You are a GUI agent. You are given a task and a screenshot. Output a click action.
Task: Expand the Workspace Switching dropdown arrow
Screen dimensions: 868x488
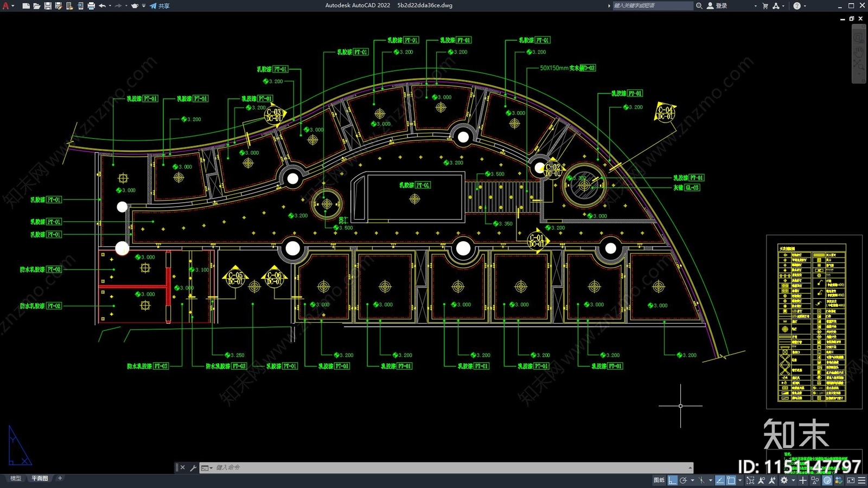tap(793, 480)
